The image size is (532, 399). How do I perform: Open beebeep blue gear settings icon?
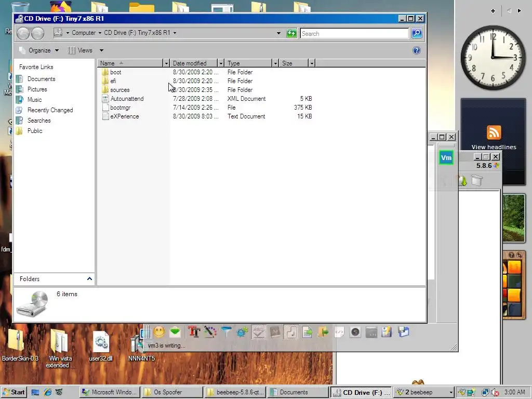tap(242, 332)
